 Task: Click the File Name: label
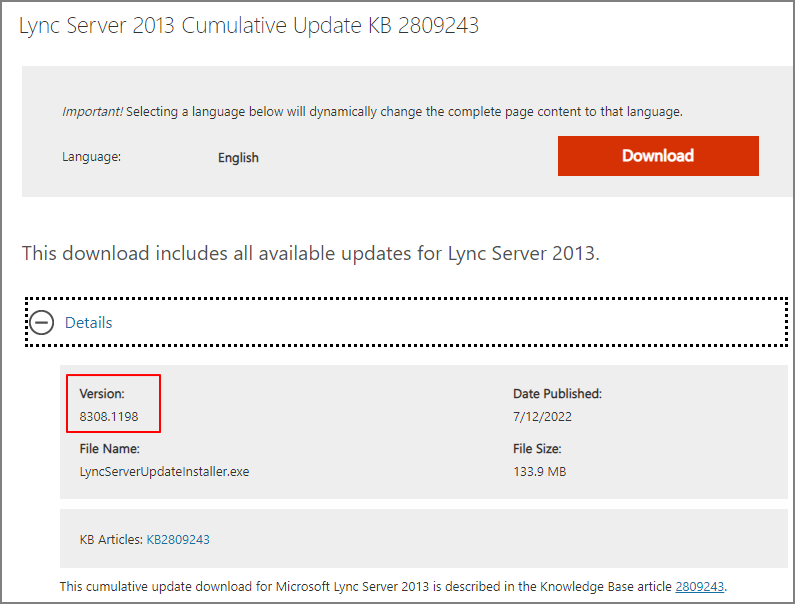(110, 449)
